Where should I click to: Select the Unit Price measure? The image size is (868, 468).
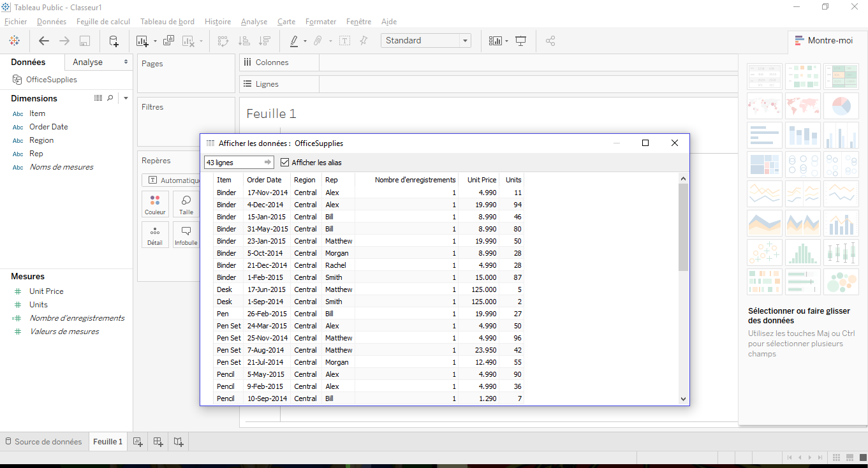point(48,291)
